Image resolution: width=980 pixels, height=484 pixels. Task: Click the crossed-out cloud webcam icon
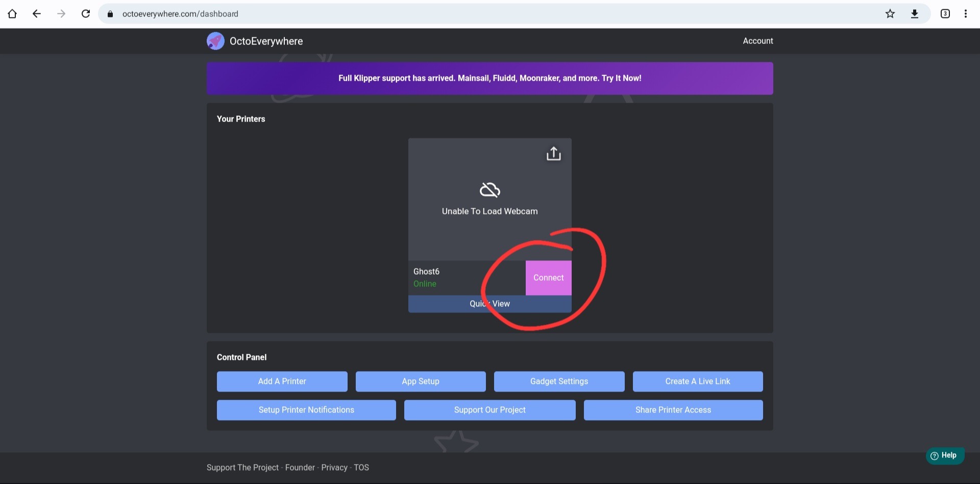pos(490,190)
